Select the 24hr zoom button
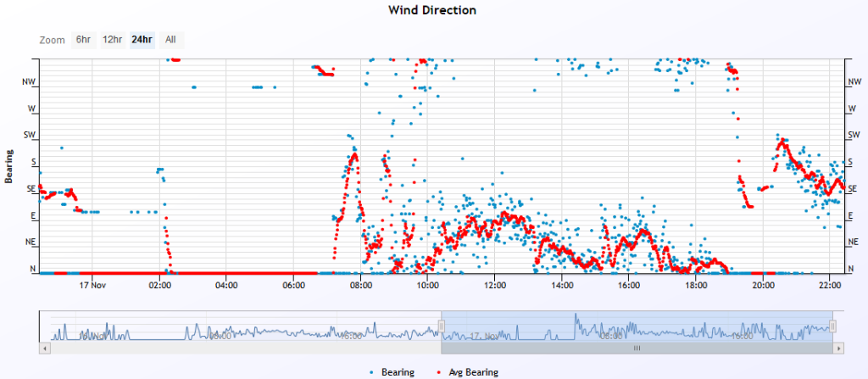 coord(142,40)
